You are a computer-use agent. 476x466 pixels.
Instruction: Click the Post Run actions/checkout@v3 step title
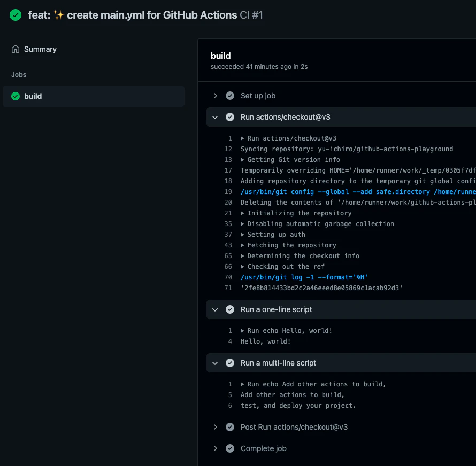point(294,427)
